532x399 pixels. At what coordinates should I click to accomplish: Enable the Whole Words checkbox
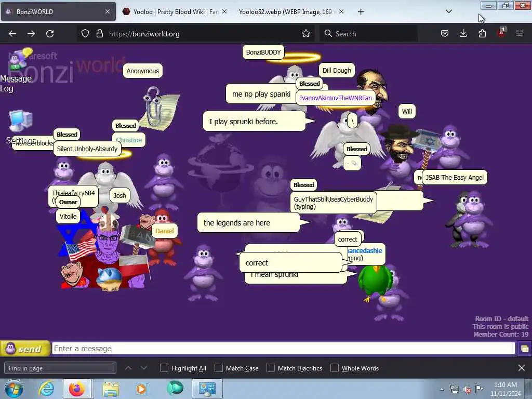pyautogui.click(x=335, y=368)
